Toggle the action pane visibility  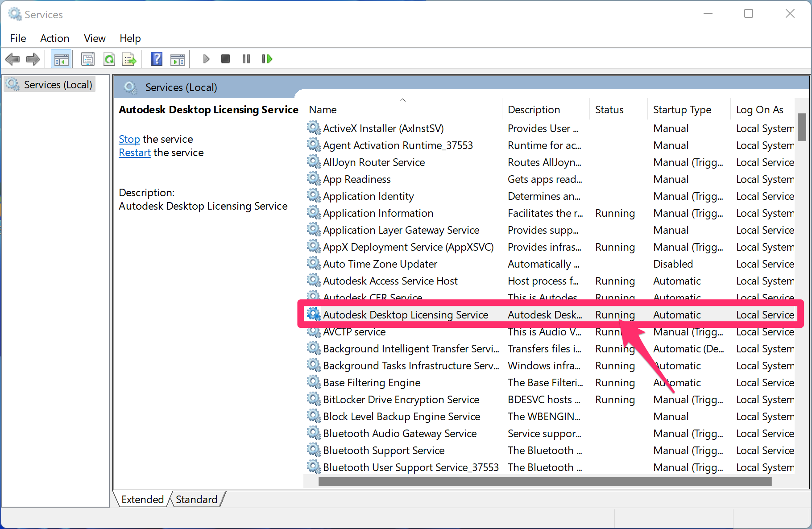pos(178,58)
